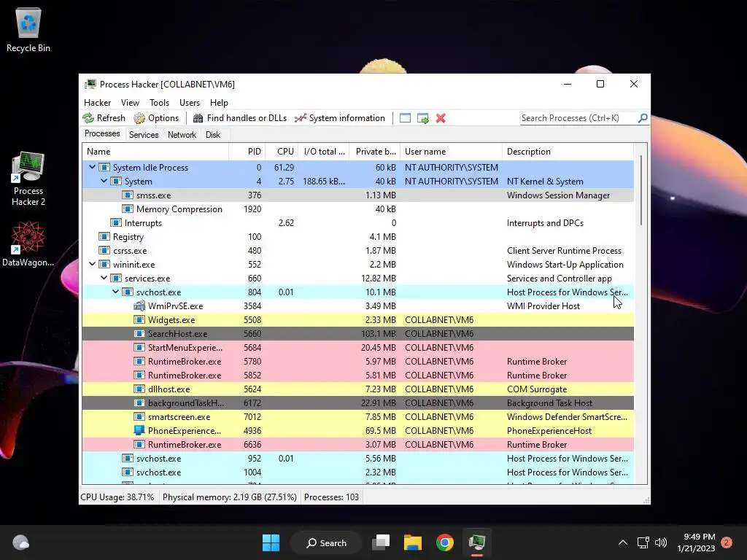Open File Explorer from the taskbar
747x560 pixels.
(x=413, y=542)
